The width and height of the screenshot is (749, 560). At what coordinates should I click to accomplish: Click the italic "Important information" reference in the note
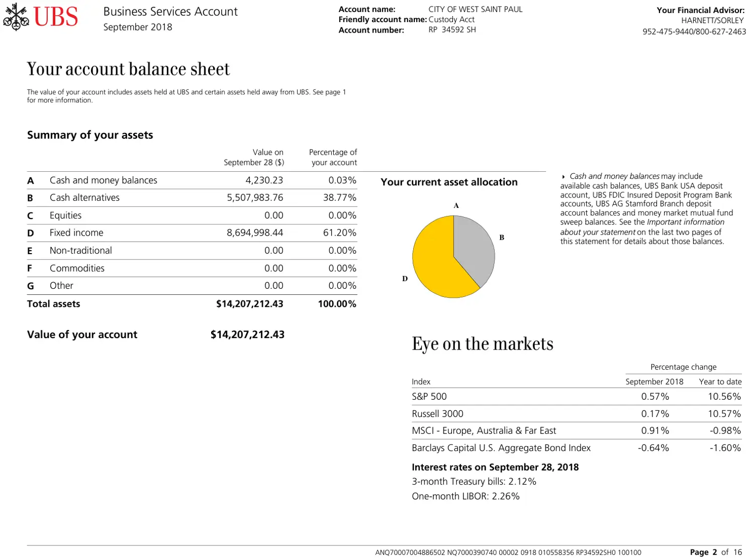coord(686,222)
